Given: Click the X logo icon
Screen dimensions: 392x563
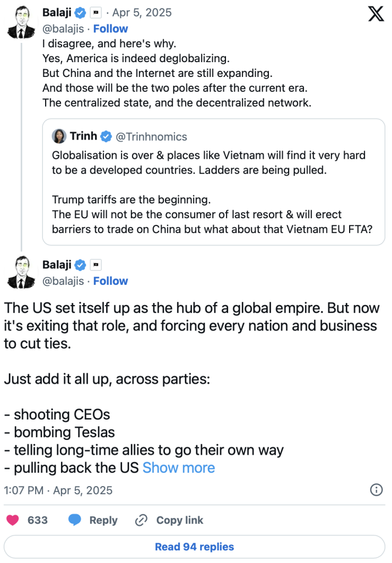Looking at the screenshot, I should coord(376,14).
